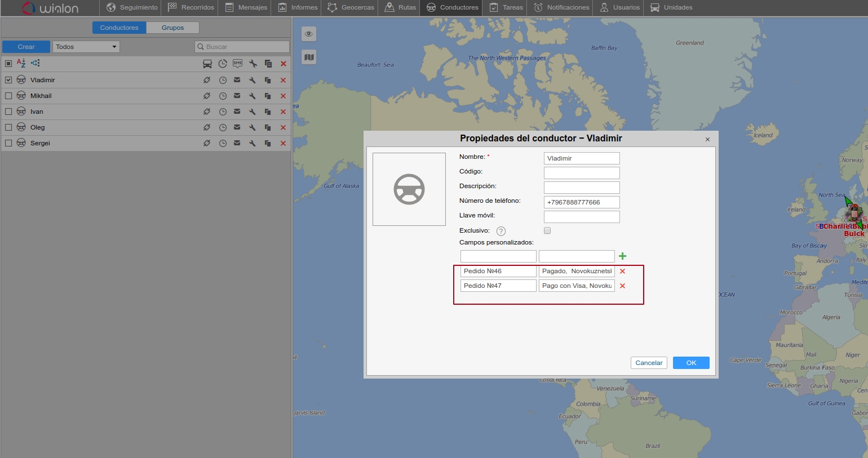The image size is (868, 458).
Task: Delete the Pedido №46 custom field
Action: pyautogui.click(x=622, y=272)
